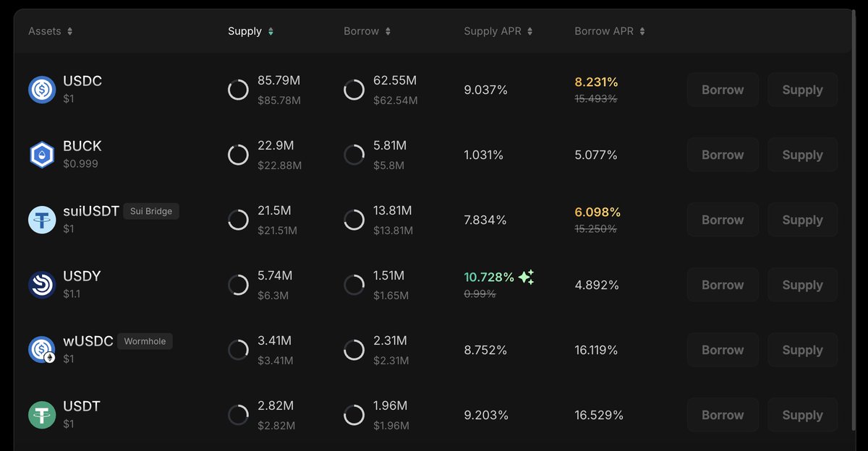Click the USDY token icon

click(x=42, y=285)
